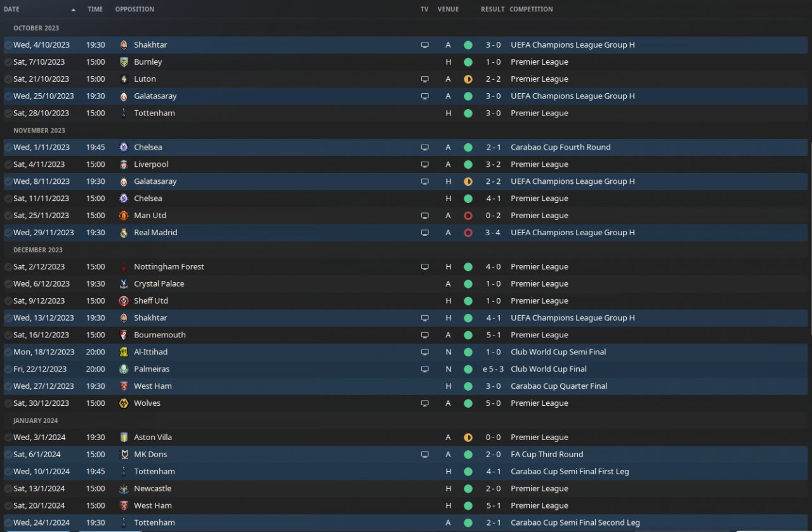Click the Liverpool club badge icon

pyautogui.click(x=124, y=164)
